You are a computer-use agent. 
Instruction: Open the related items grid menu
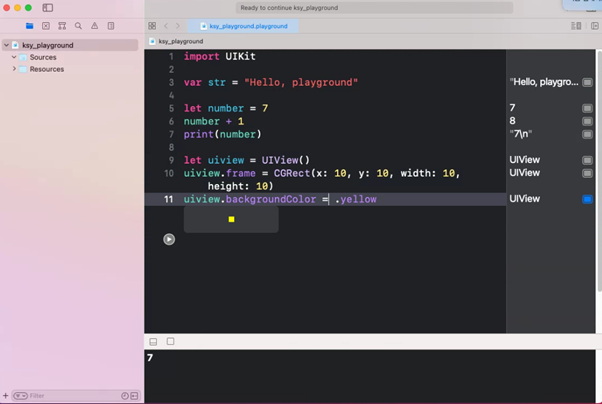click(152, 26)
